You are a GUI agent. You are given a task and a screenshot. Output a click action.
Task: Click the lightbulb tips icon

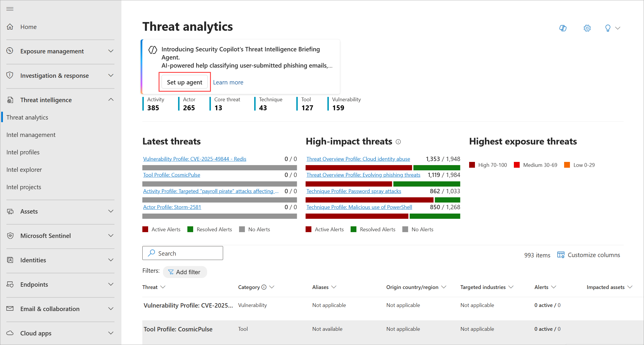pyautogui.click(x=608, y=28)
